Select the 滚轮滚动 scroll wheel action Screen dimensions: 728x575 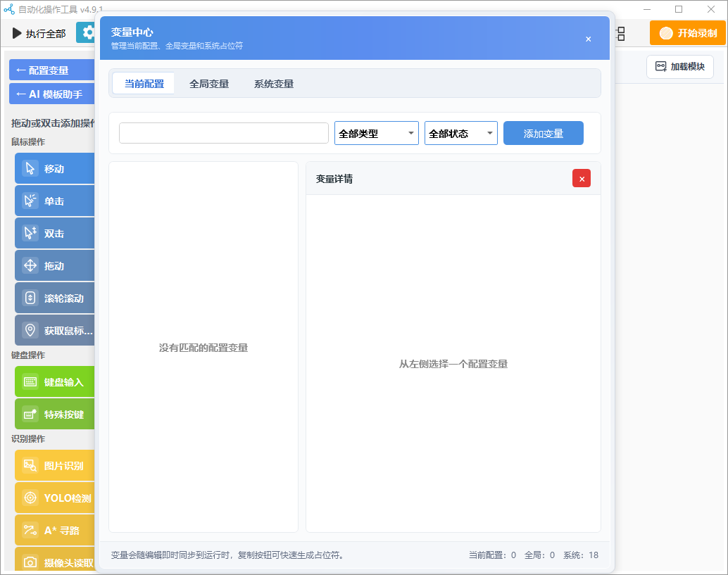(x=55, y=298)
